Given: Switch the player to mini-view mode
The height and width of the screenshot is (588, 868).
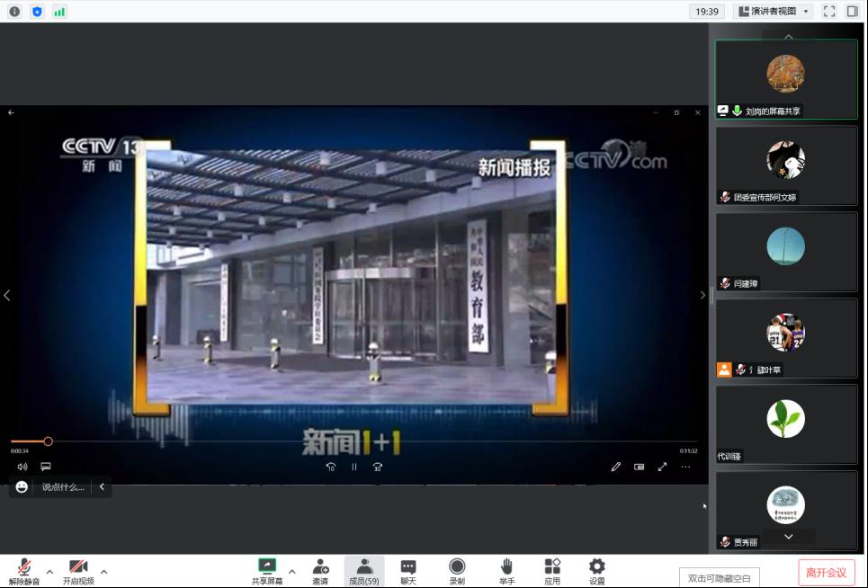Looking at the screenshot, I should coord(639,467).
